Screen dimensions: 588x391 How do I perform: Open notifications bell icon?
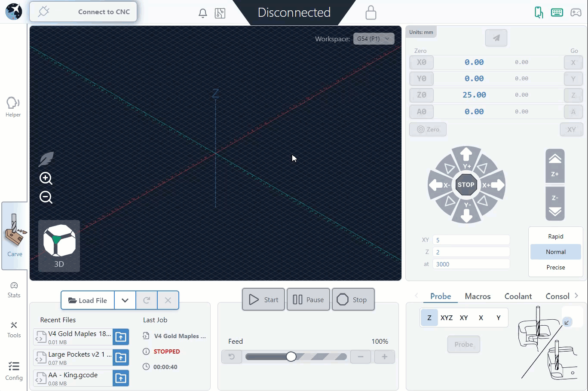[203, 13]
